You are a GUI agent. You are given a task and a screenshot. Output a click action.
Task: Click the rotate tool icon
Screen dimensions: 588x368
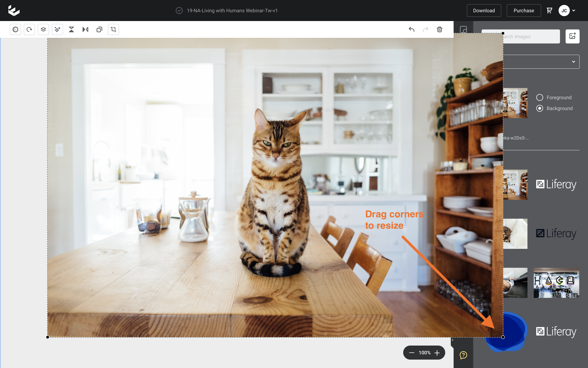tap(29, 29)
